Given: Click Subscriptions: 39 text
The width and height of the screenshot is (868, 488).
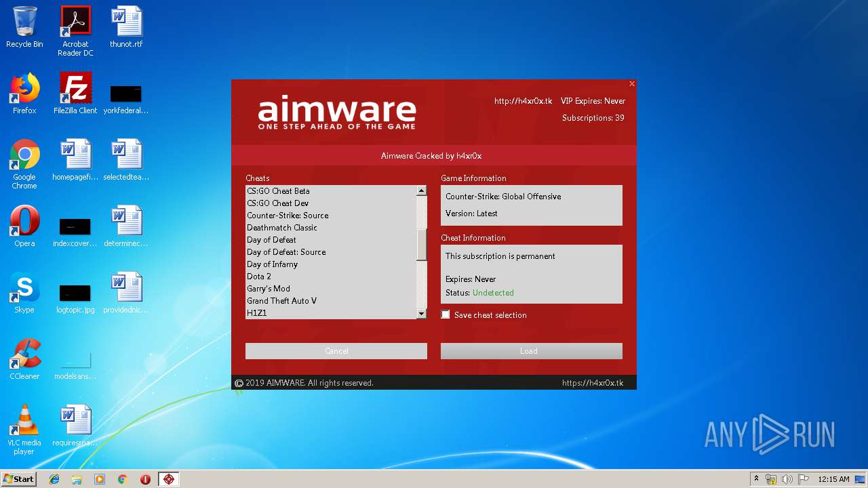Looking at the screenshot, I should click(593, 118).
